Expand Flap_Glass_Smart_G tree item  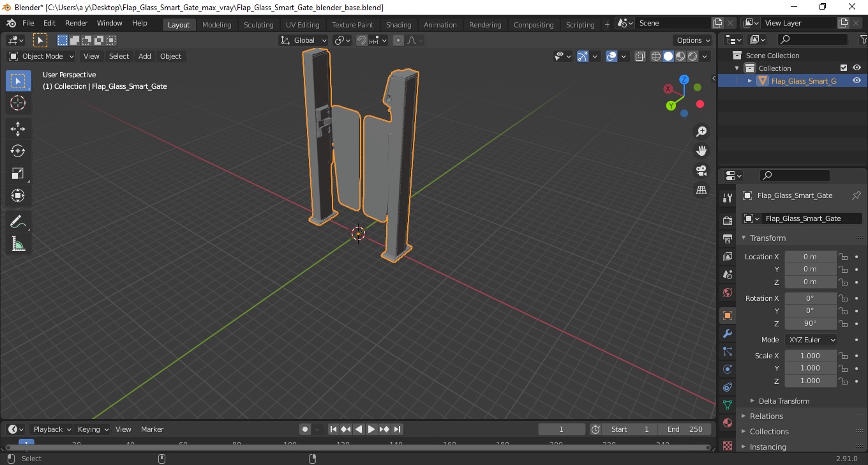750,80
